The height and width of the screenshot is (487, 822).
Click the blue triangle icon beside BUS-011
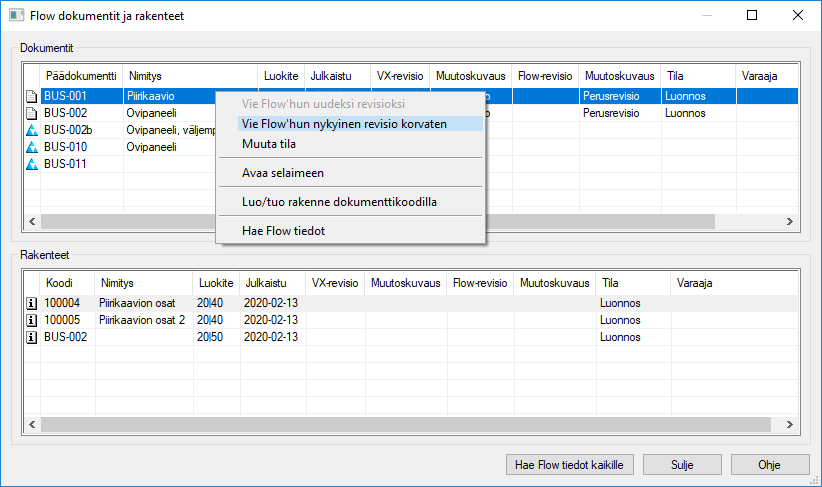[x=31, y=164]
